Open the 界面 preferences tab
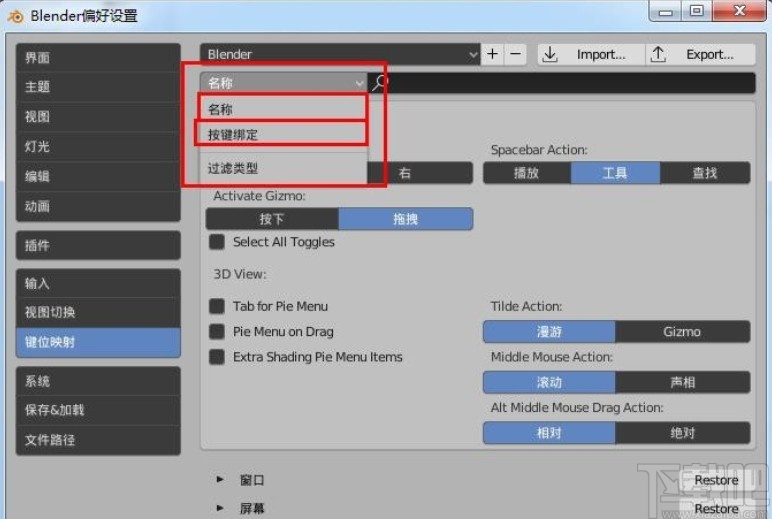 98,58
